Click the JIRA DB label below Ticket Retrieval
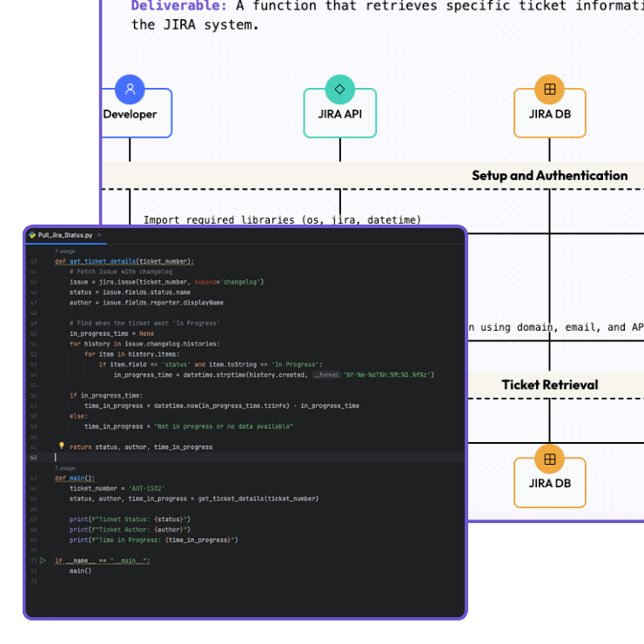Image resolution: width=644 pixels, height=644 pixels. [x=549, y=483]
